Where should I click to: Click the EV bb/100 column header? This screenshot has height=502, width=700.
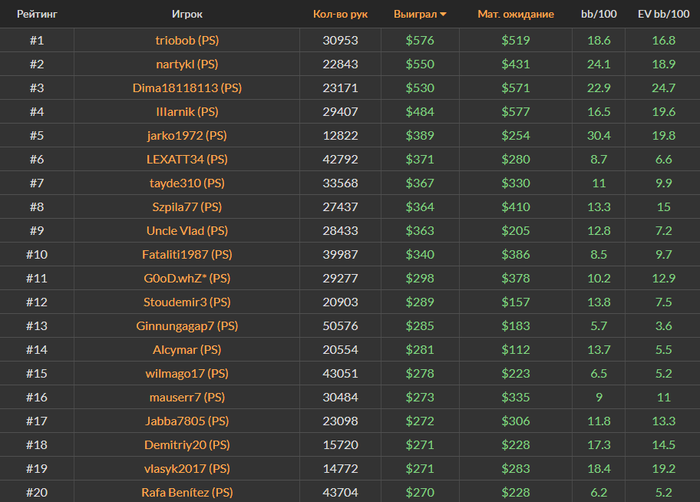(x=663, y=14)
